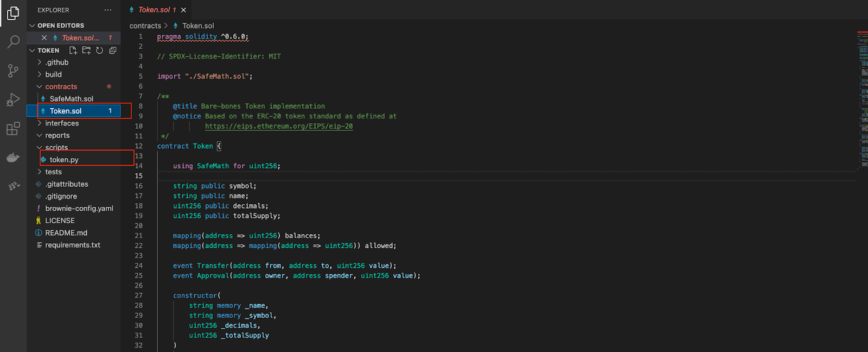Close the Token.sol editor tab
This screenshot has height=352, width=868.
184,10
